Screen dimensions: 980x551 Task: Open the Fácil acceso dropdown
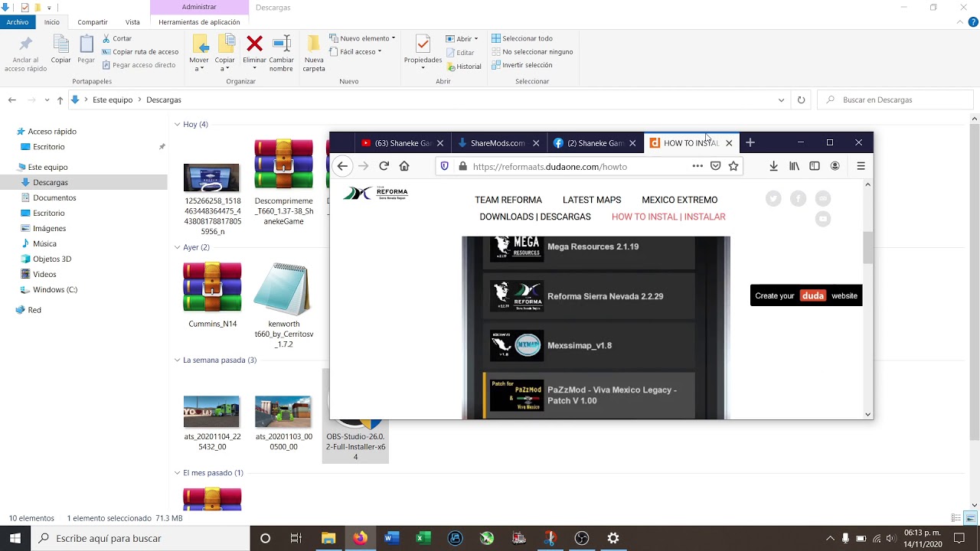356,52
